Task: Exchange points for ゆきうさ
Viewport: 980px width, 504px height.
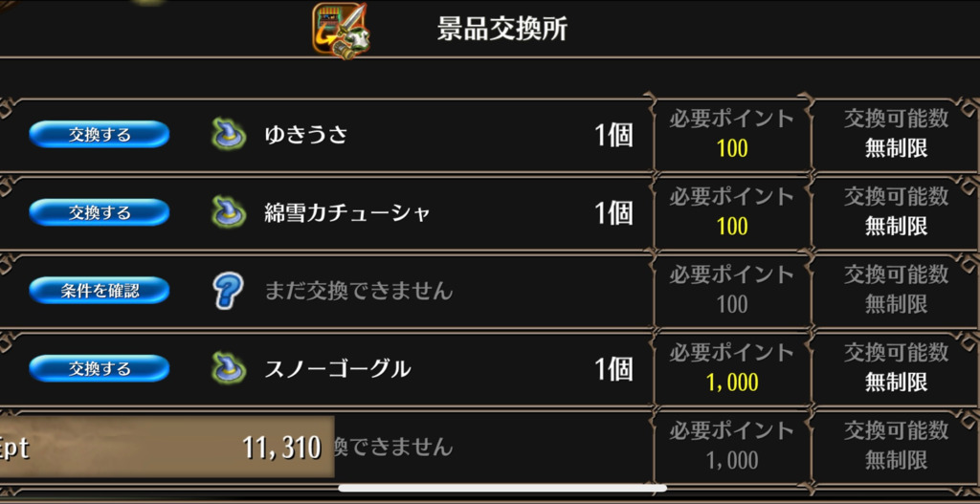Action: pos(100,134)
